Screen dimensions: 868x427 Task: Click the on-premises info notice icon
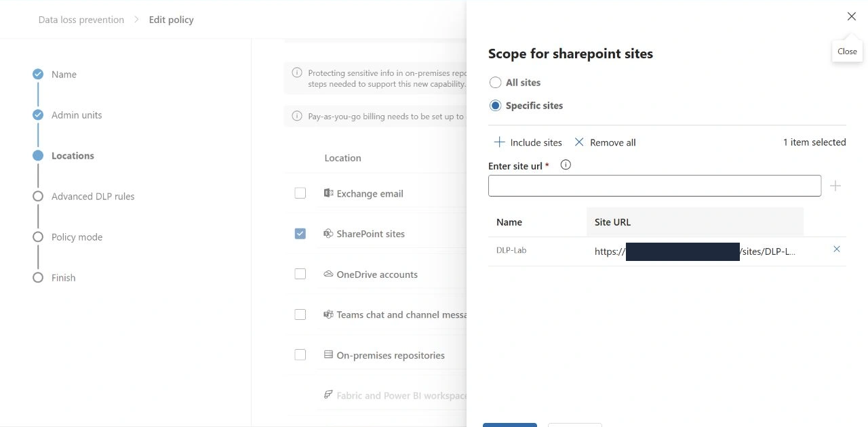297,73
